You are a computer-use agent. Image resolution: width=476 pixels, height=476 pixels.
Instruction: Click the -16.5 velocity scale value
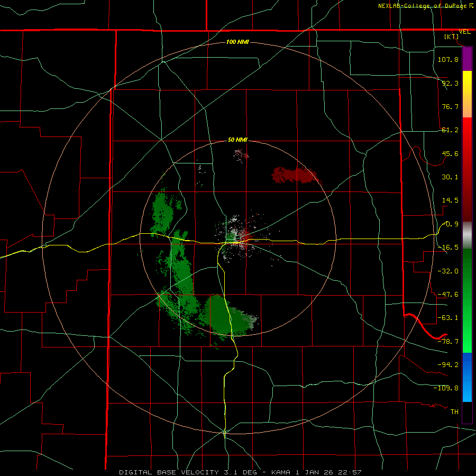(x=448, y=248)
